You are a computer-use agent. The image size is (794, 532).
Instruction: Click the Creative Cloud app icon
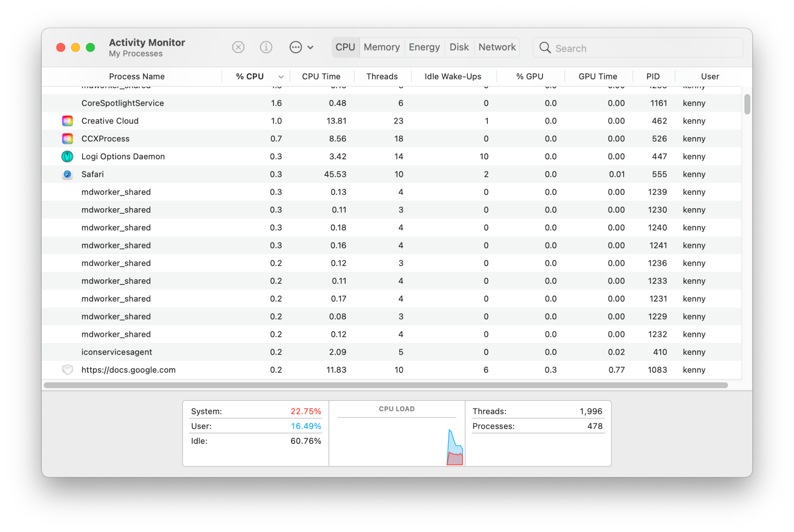click(x=68, y=120)
